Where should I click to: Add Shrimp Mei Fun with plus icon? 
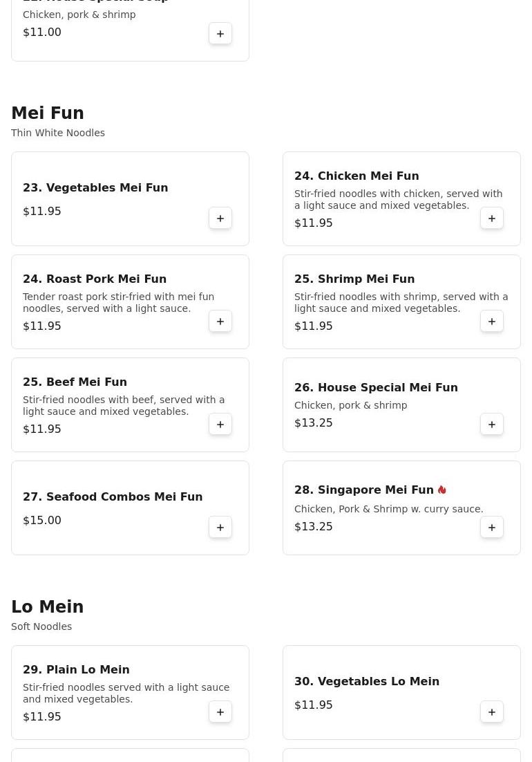[x=492, y=322]
